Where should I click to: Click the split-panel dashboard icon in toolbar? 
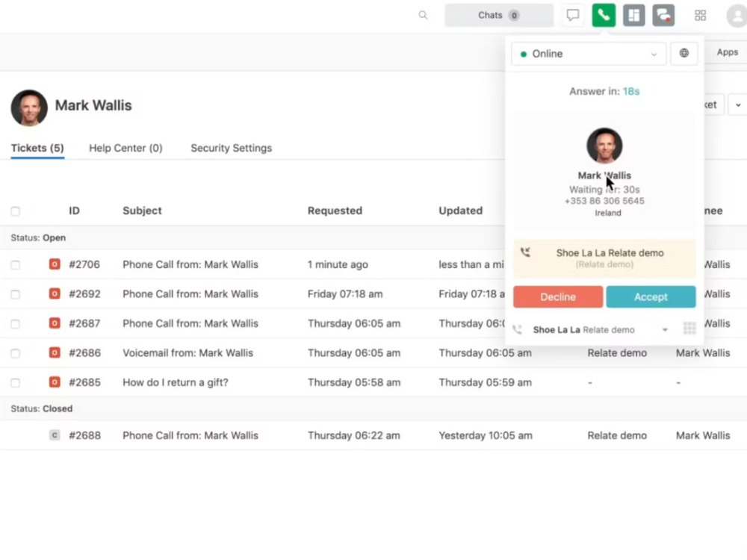(x=633, y=15)
